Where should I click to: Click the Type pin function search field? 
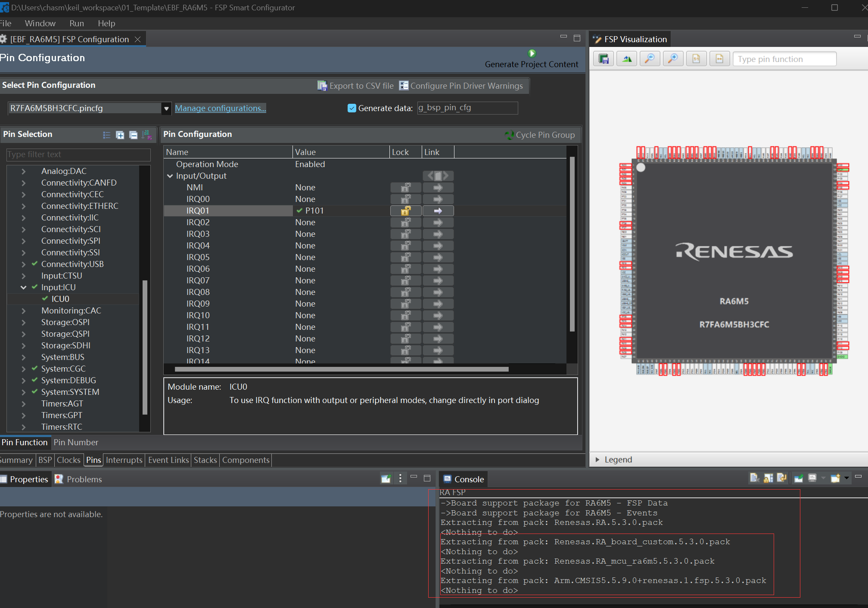pyautogui.click(x=784, y=59)
